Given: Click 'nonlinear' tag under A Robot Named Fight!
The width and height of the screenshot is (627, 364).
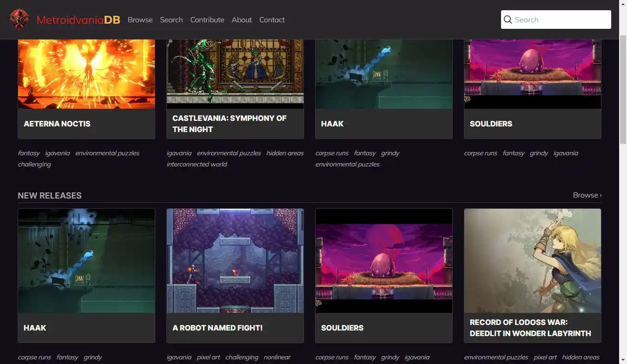Looking at the screenshot, I should pos(277,357).
